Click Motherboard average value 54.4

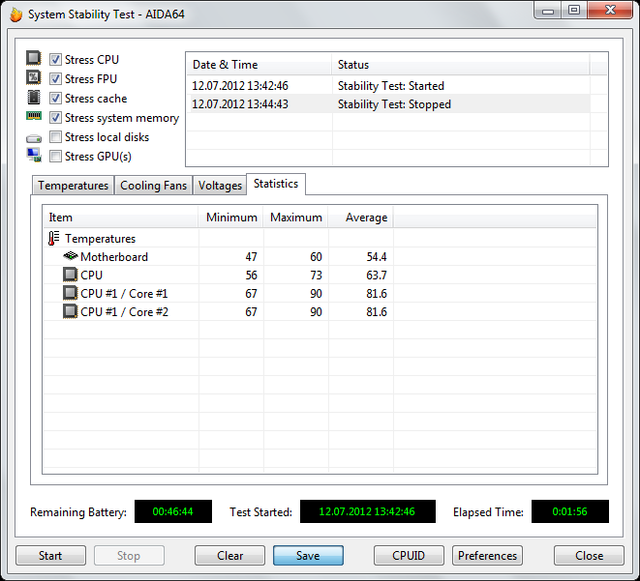[x=376, y=257]
